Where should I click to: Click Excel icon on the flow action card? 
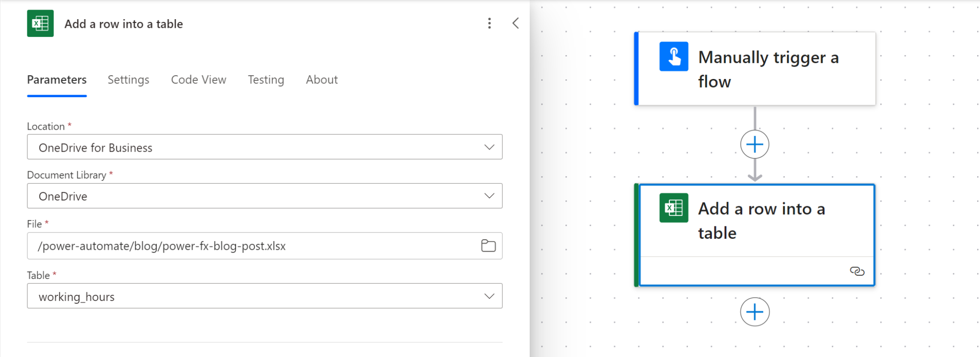pyautogui.click(x=674, y=208)
